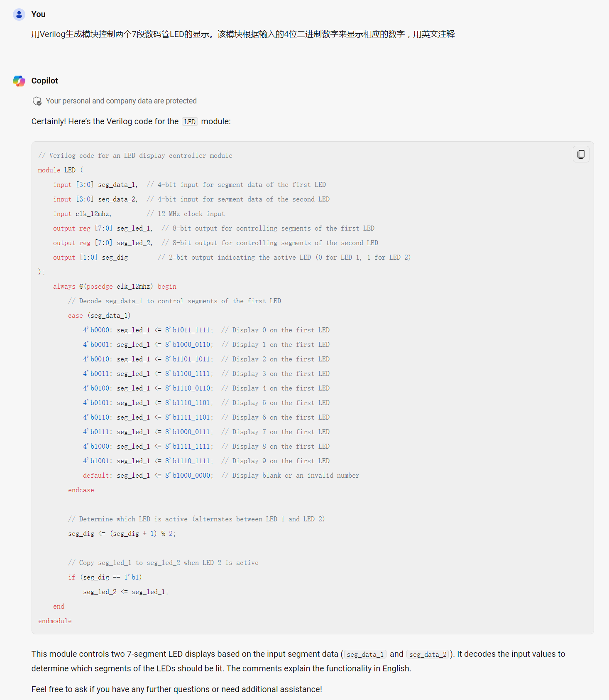
Task: Click the "Display 0 on the first LED" comment
Action: pyautogui.click(x=276, y=330)
